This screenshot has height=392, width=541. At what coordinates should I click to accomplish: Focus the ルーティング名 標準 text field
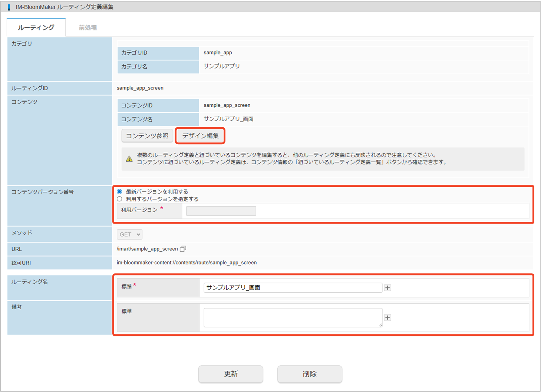coord(293,288)
